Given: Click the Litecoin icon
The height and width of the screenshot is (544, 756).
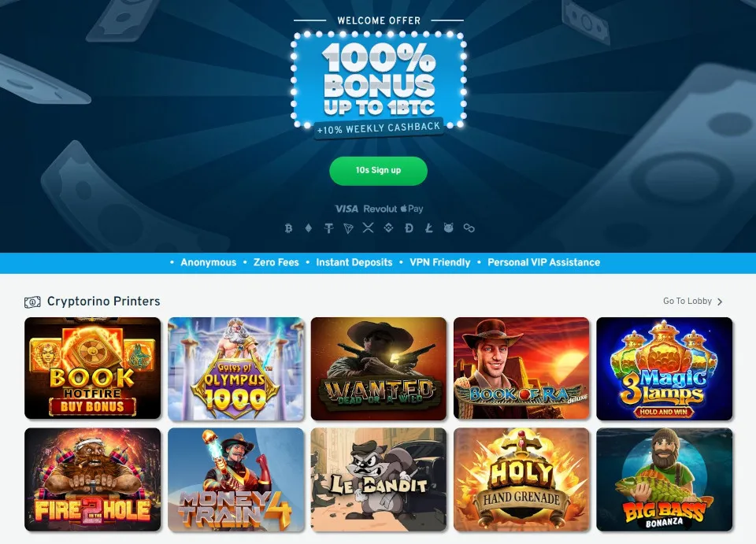Looking at the screenshot, I should [428, 228].
